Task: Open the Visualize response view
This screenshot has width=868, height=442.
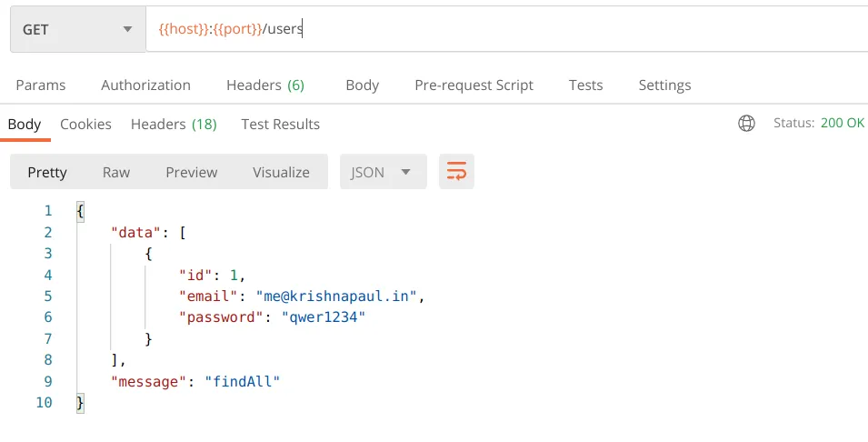Action: pyautogui.click(x=281, y=172)
